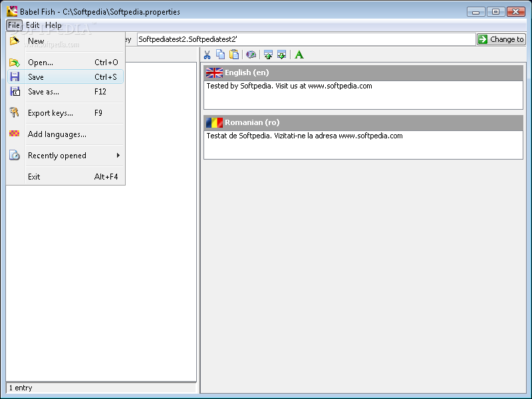Screen dimensions: 532x399
Task: Click the Add languages checkered icon
Action: (x=14, y=134)
